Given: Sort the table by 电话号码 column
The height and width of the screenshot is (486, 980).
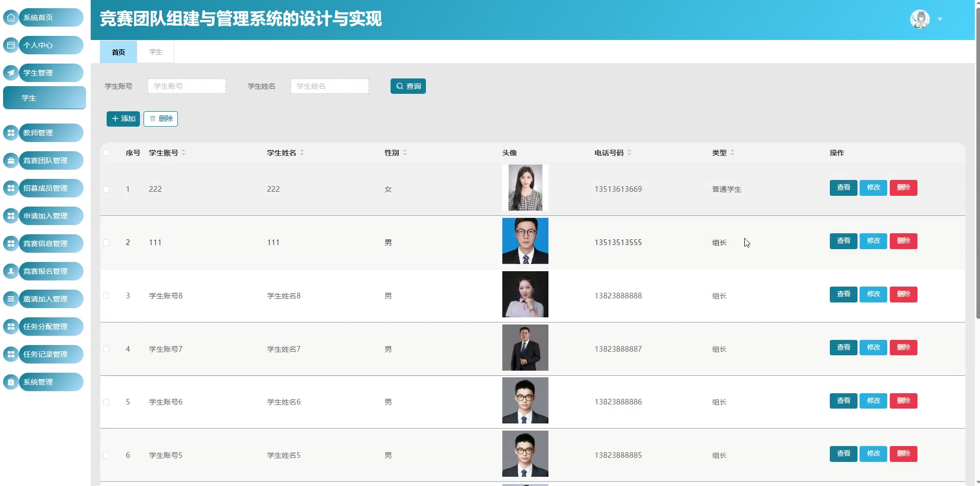Looking at the screenshot, I should click(629, 153).
